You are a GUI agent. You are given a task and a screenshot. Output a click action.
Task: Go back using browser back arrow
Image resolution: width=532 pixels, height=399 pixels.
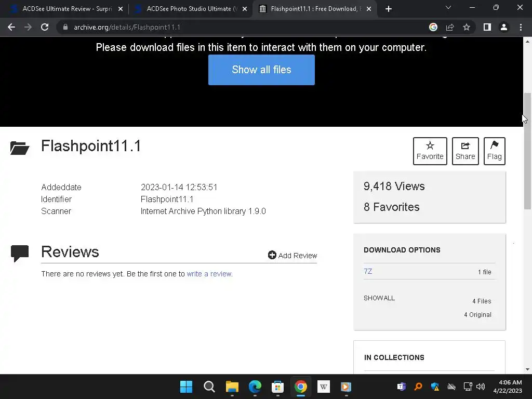coord(11,27)
